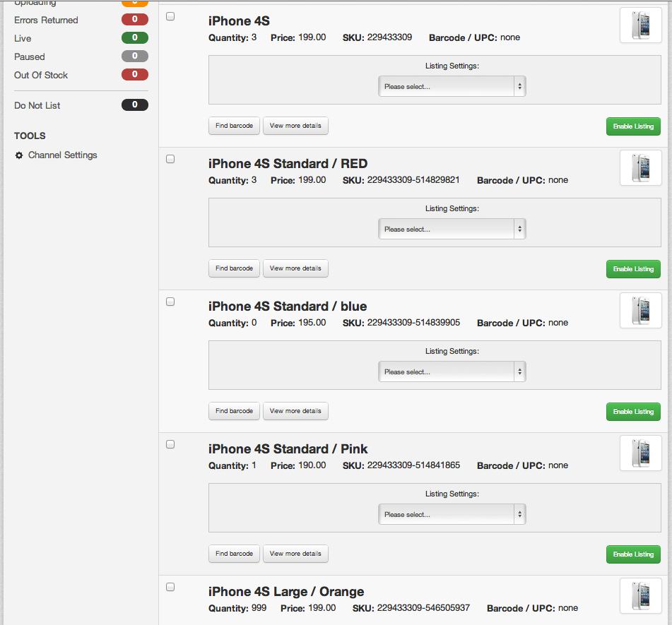Show the Errors Returned listings filter
This screenshot has width=672, height=625.
[x=46, y=20]
